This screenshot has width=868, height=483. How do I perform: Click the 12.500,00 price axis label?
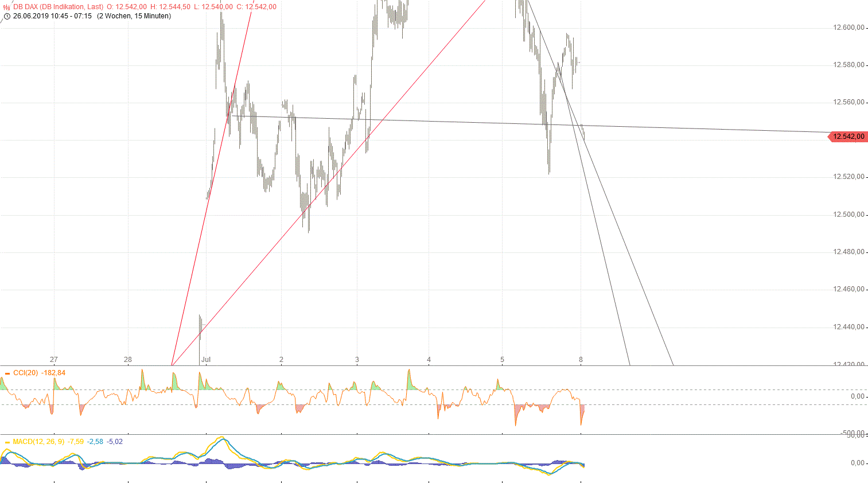pos(848,215)
